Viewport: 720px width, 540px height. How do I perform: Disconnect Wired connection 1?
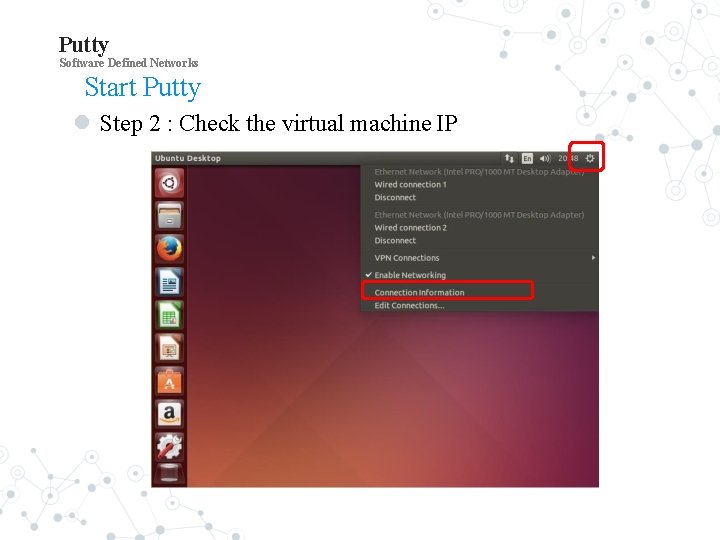pos(395,197)
